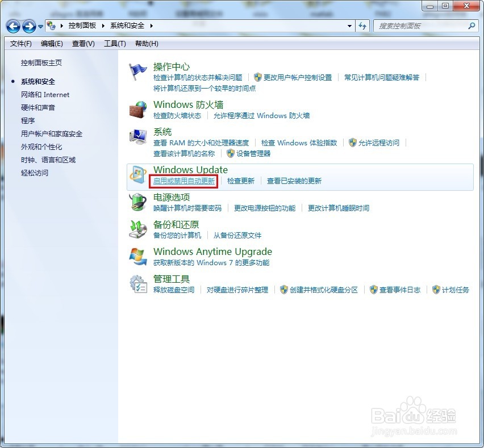This screenshot has width=484, height=448.
Task: Click shield icon beside 更改用户帐户控制设置
Action: click(258, 77)
